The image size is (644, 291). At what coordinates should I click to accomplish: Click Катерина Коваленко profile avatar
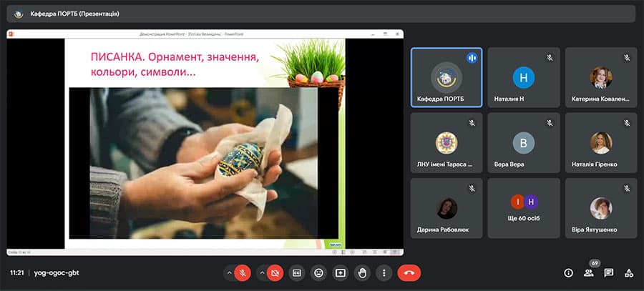pos(601,77)
